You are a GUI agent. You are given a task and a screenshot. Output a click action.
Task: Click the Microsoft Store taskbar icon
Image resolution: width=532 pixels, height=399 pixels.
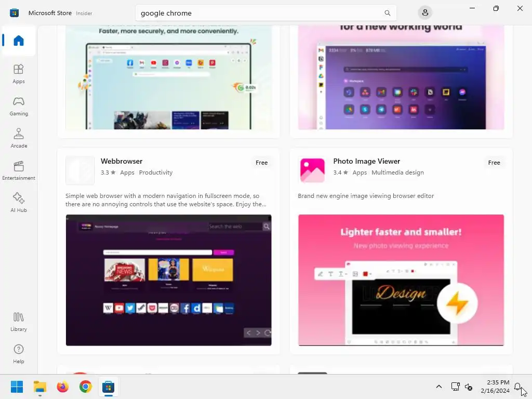coord(108,387)
